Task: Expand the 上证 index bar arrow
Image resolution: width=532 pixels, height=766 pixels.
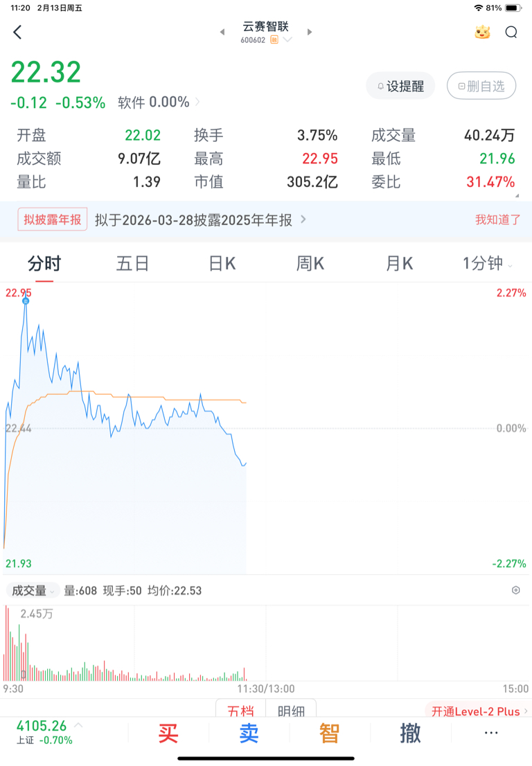Action: pyautogui.click(x=78, y=725)
